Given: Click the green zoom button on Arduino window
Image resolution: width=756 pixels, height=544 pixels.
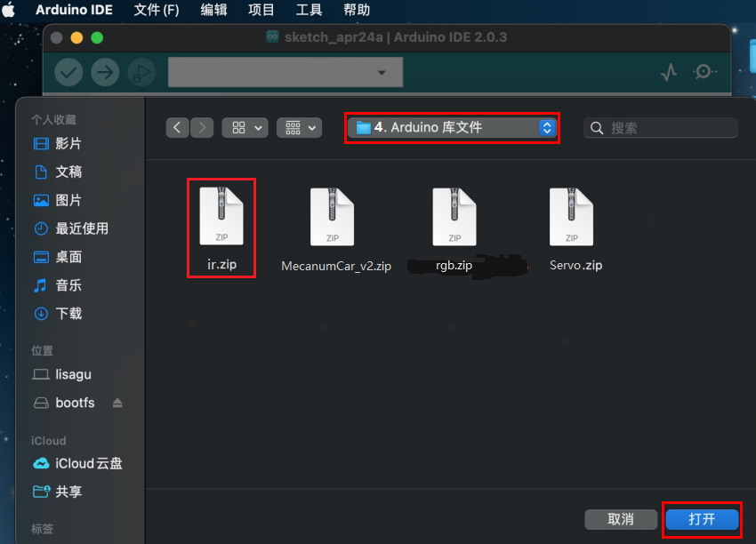Looking at the screenshot, I should (97, 37).
